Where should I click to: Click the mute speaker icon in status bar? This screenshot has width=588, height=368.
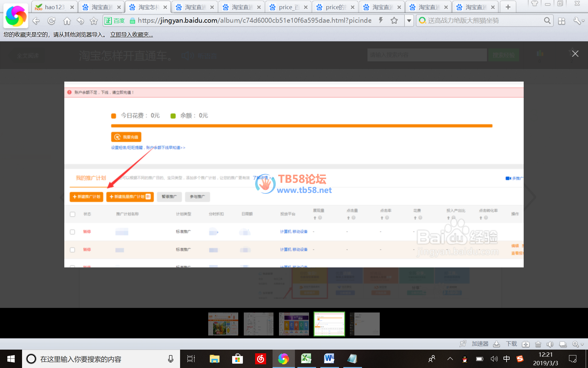(550, 344)
